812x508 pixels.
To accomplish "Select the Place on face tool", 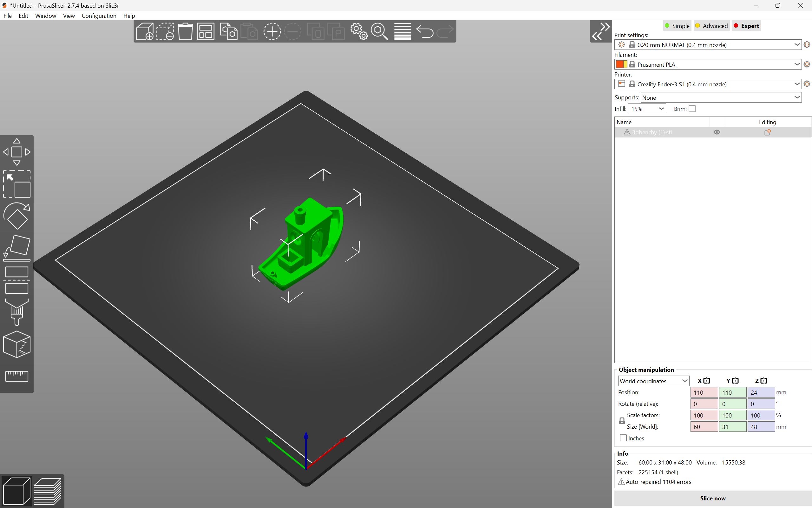I will [17, 248].
